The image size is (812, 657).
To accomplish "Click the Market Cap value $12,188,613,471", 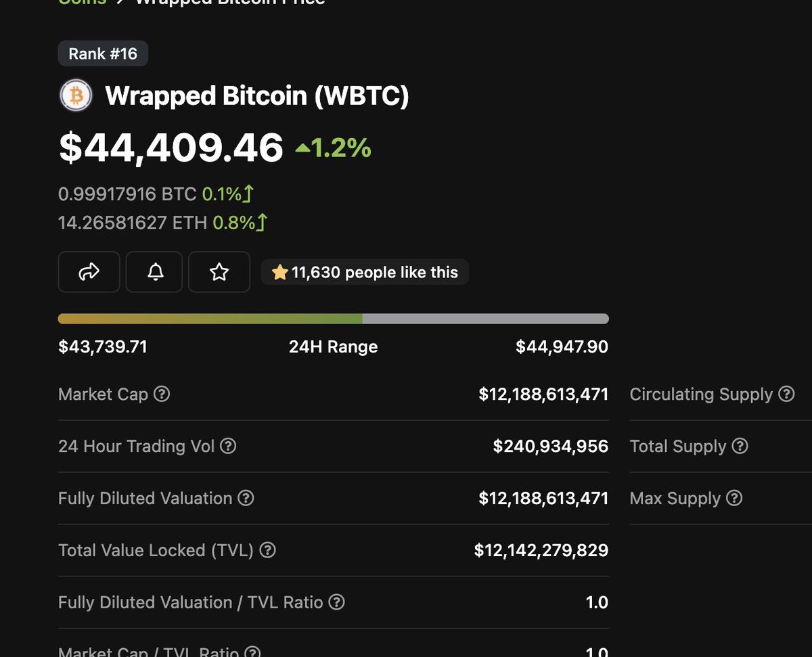I will (x=543, y=394).
